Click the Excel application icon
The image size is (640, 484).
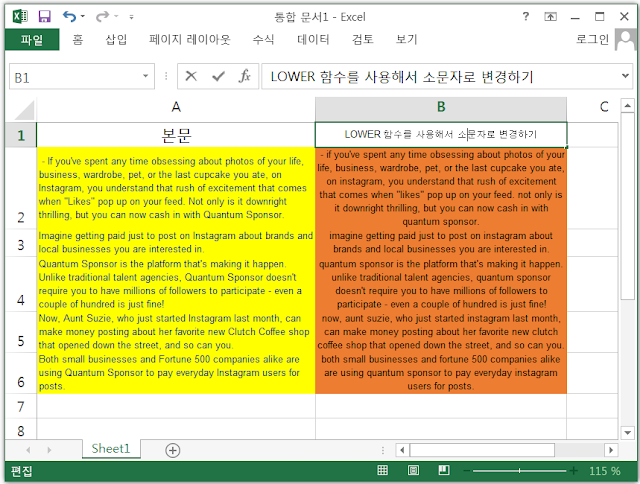pyautogui.click(x=20, y=17)
